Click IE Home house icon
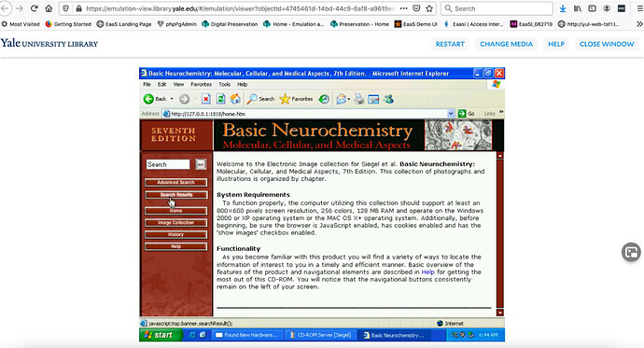The width and height of the screenshot is (644, 348). 235,99
